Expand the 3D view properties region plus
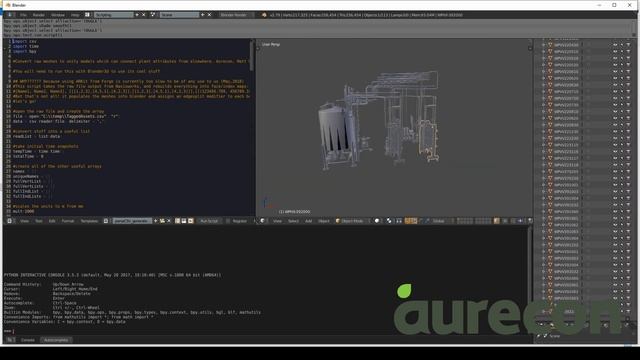This screenshot has height=360, width=640. point(530,48)
